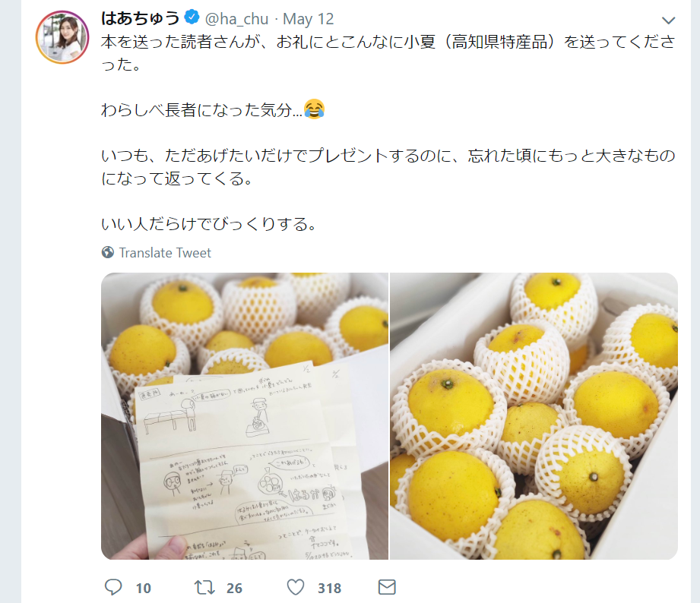Click the like count 318
The image size is (700, 603).
point(329,589)
